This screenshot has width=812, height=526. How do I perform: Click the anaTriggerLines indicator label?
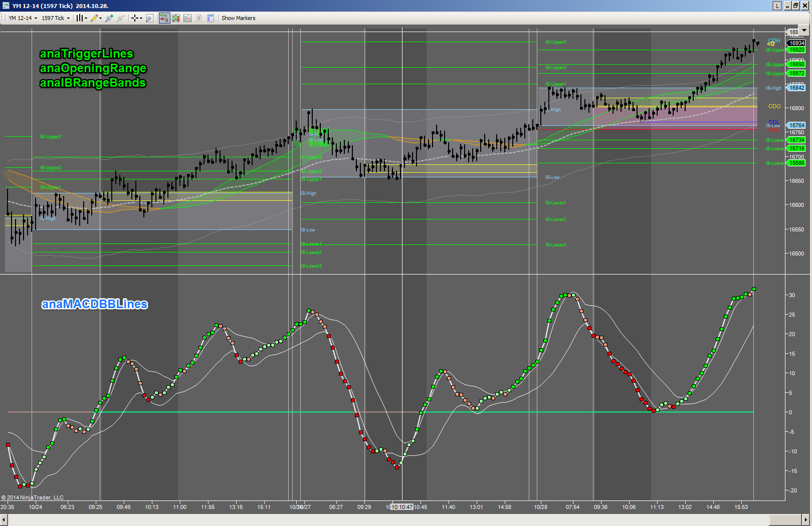[x=87, y=54]
